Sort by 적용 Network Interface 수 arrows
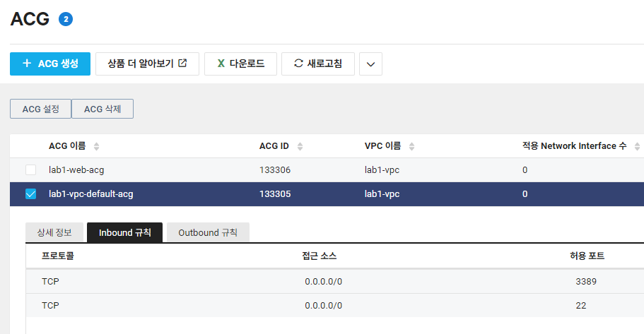The height and width of the screenshot is (334, 644). [x=638, y=146]
